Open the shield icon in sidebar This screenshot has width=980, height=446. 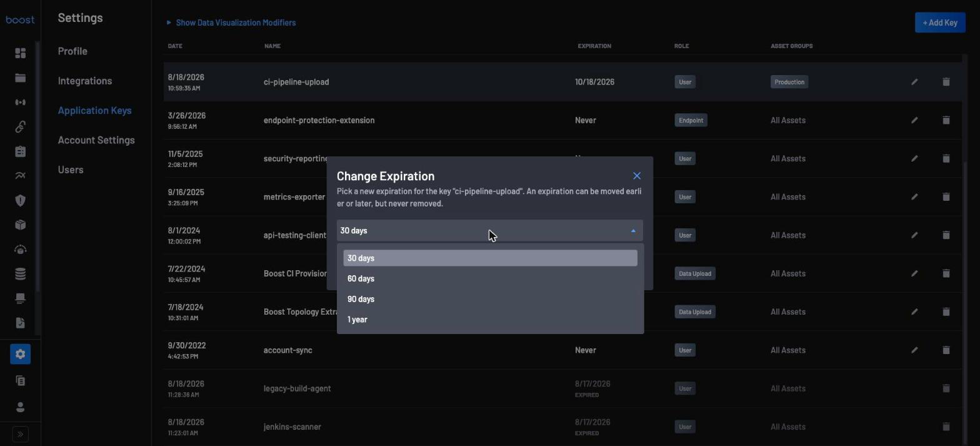20,200
